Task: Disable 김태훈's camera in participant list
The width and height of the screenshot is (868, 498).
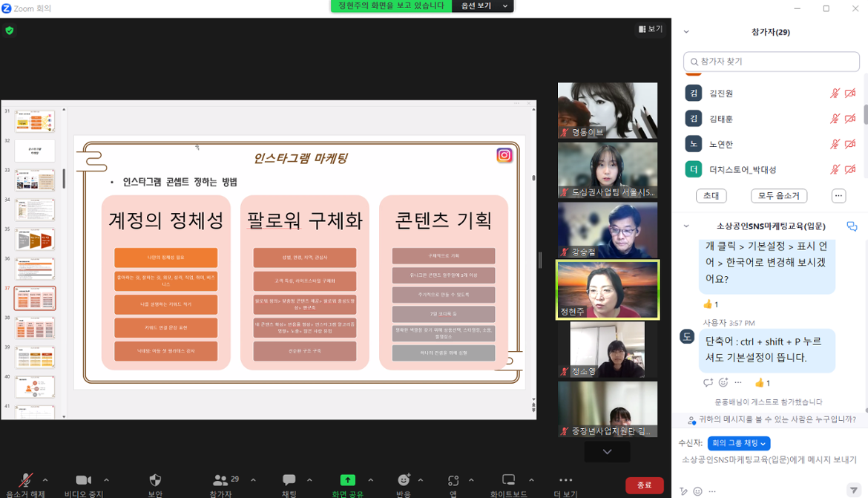Action: click(849, 118)
